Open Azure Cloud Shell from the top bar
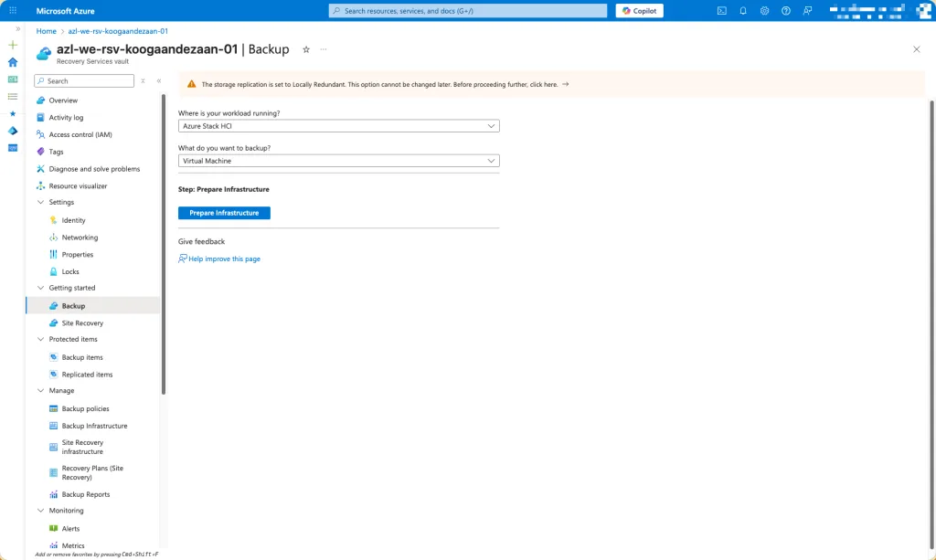The image size is (936, 560). 722,11
